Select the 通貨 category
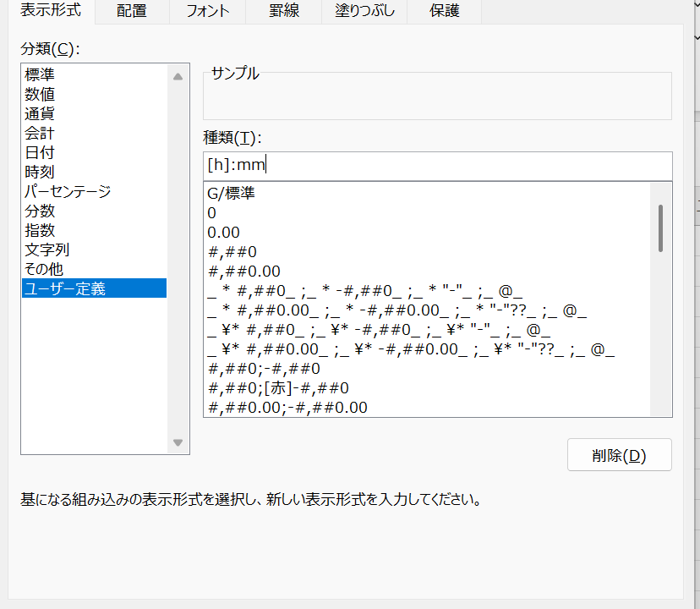The height and width of the screenshot is (609, 700). tap(40, 113)
